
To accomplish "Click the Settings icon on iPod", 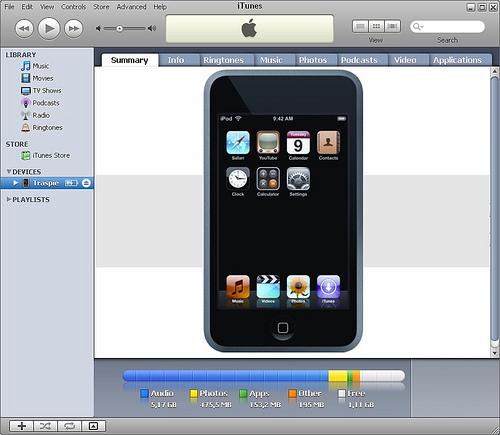I will click(298, 179).
